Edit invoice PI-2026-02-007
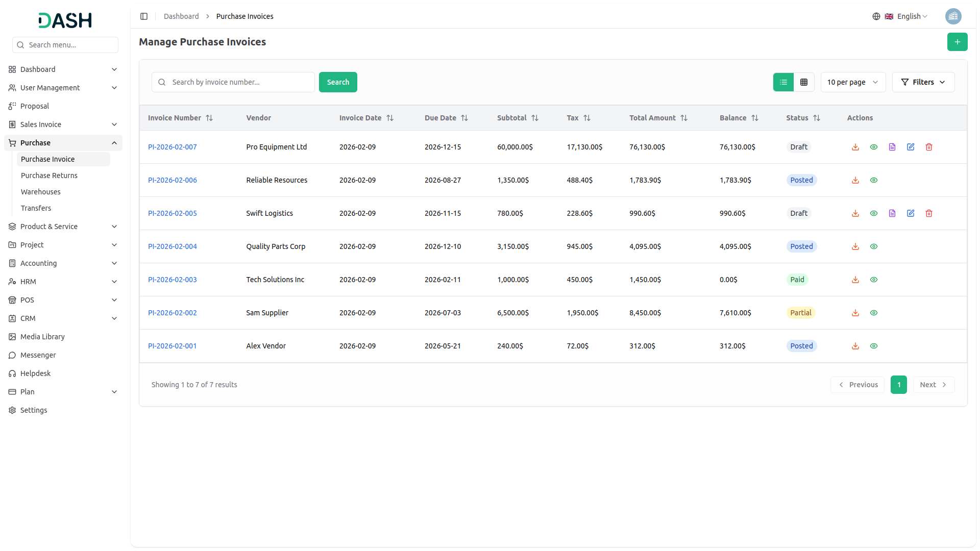The height and width of the screenshot is (551, 980). [x=911, y=147]
